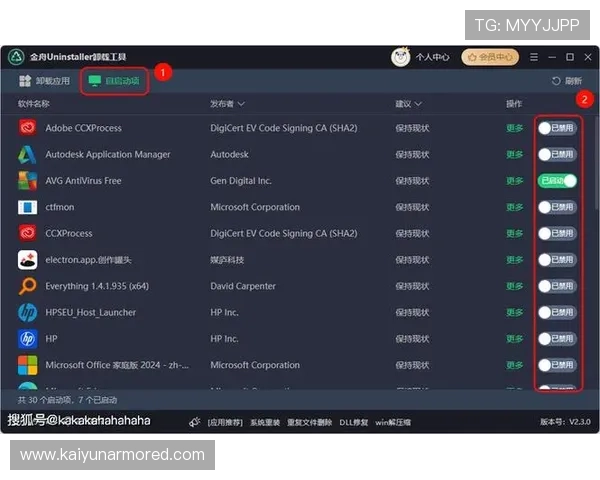The height and width of the screenshot is (480, 600).
Task: Click the Microsoft Office app icon
Action: coord(28,365)
